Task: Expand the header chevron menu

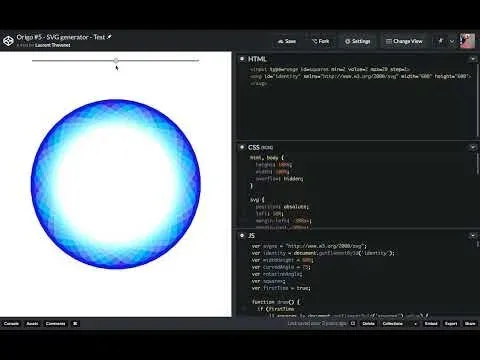Action: click(x=452, y=41)
